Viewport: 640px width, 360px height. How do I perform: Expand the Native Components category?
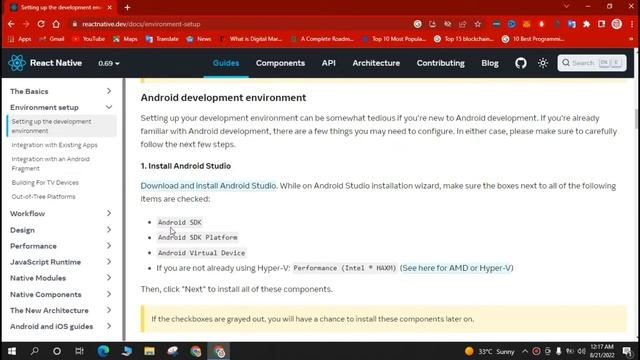[60, 294]
